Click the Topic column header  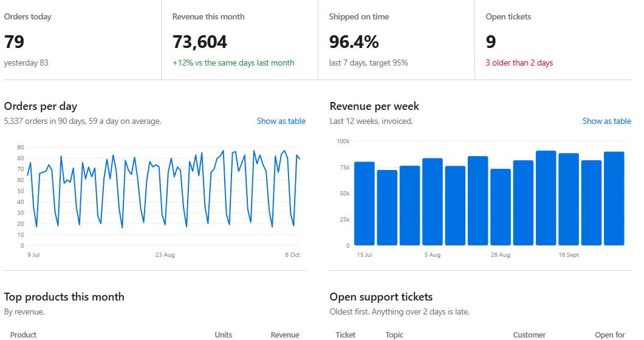[x=394, y=335]
